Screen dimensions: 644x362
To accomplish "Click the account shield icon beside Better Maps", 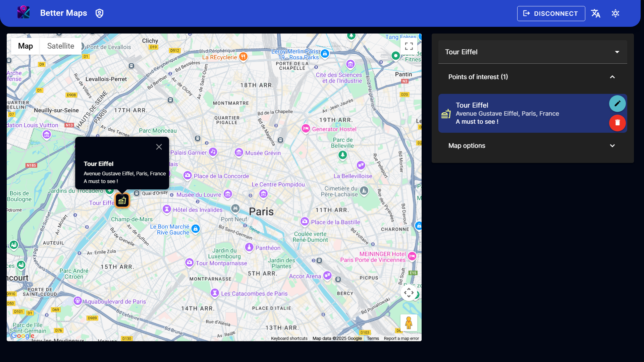I will (x=99, y=13).
